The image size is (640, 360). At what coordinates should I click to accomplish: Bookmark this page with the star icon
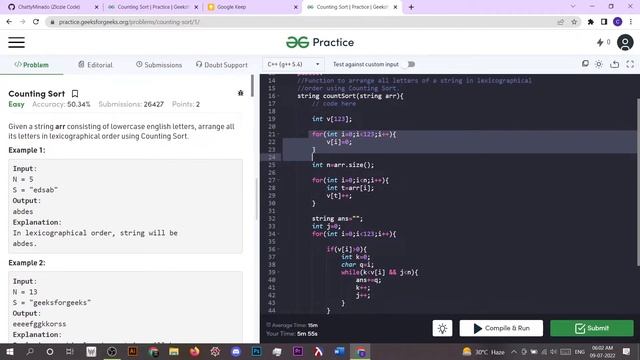click(574, 22)
